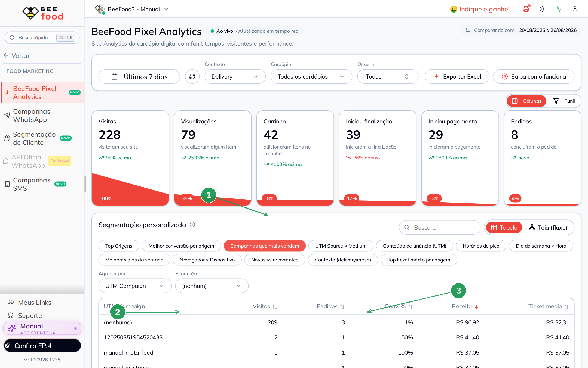
Task: Click the Busca rápida search field
Action: (42, 38)
